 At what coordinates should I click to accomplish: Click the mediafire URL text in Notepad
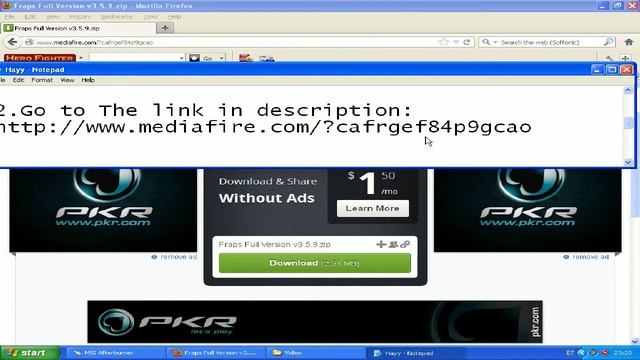coord(265,127)
